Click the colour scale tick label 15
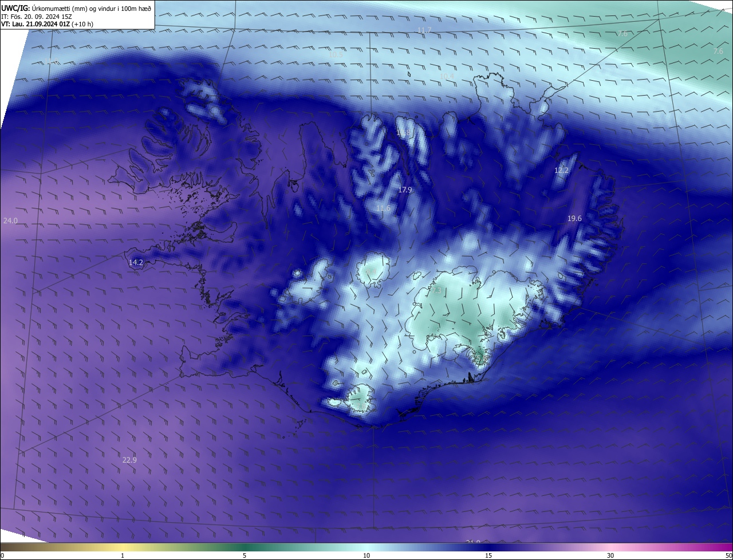This screenshot has height=560, width=733. coord(488,555)
